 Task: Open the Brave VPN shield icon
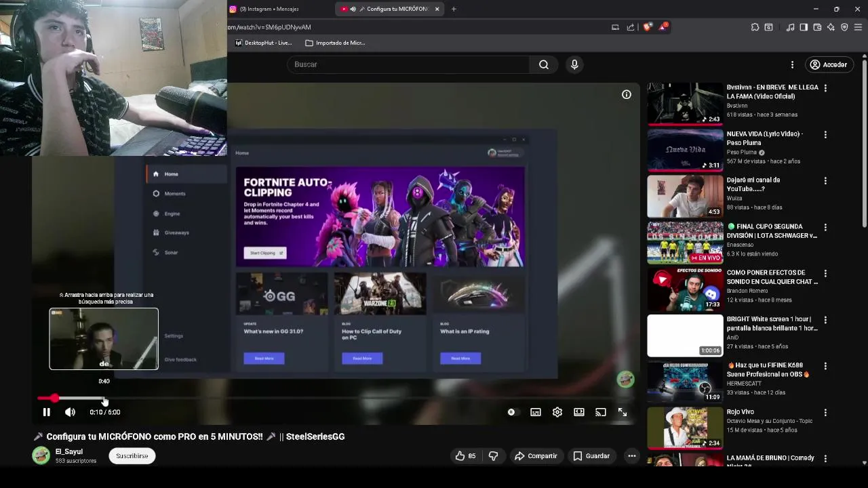tap(844, 27)
